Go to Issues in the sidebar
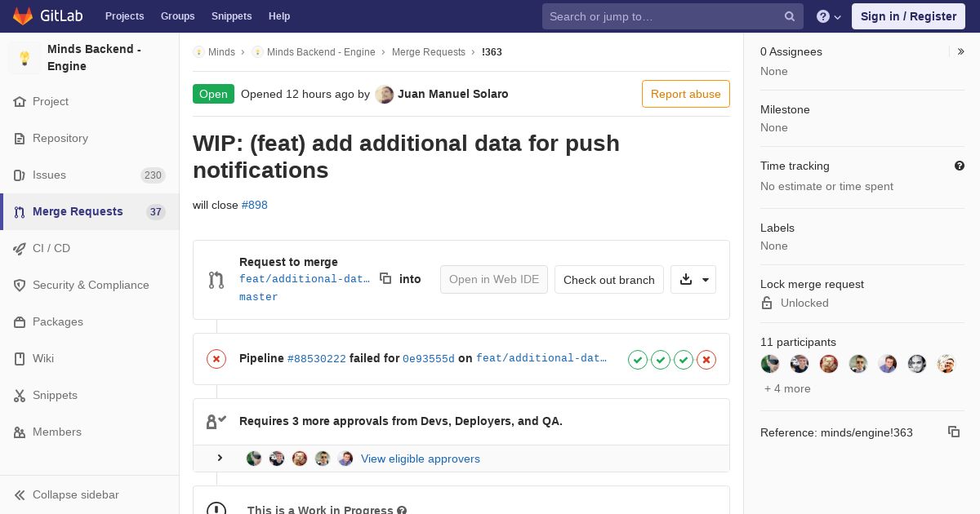This screenshot has width=980, height=514. pos(49,175)
